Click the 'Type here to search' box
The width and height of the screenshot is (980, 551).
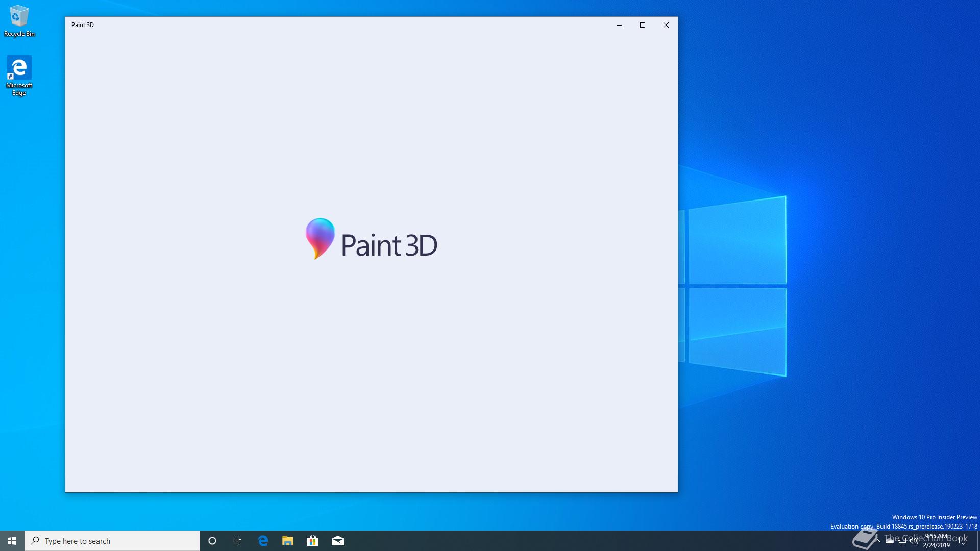point(112,541)
